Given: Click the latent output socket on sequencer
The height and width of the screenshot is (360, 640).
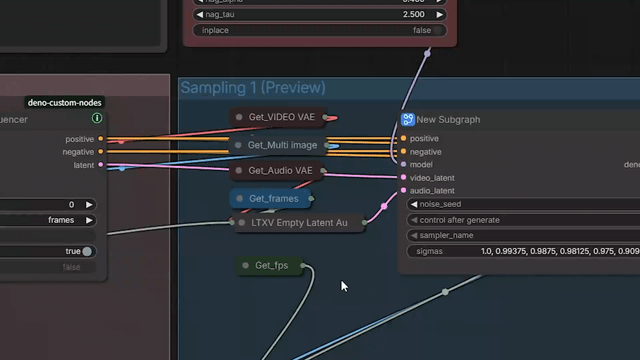Looking at the screenshot, I should [100, 165].
